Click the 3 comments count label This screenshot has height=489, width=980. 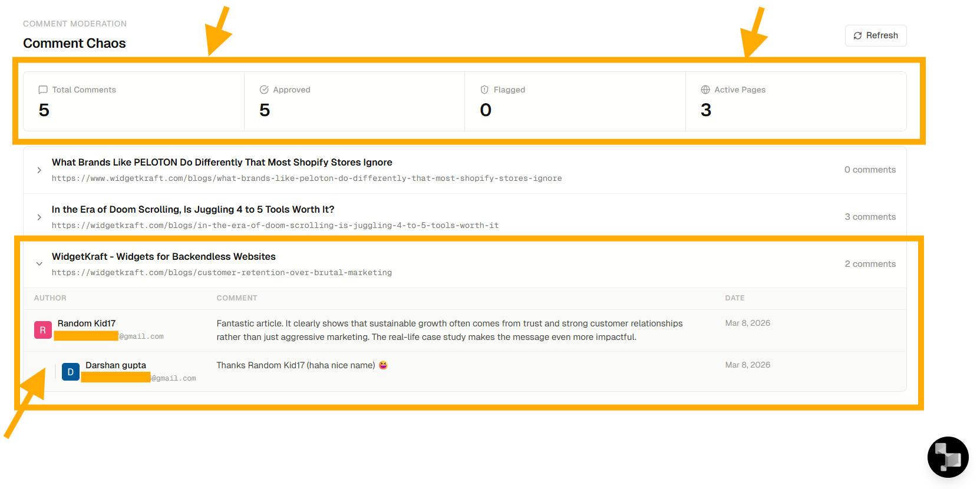point(870,217)
